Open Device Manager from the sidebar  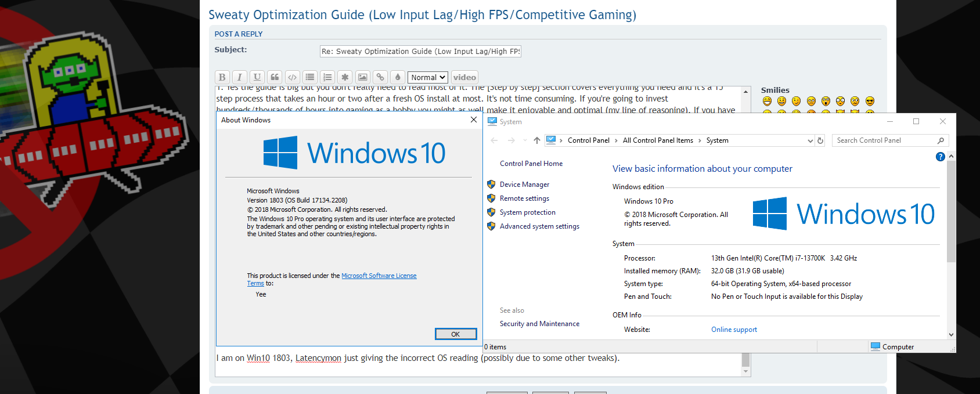click(x=524, y=185)
